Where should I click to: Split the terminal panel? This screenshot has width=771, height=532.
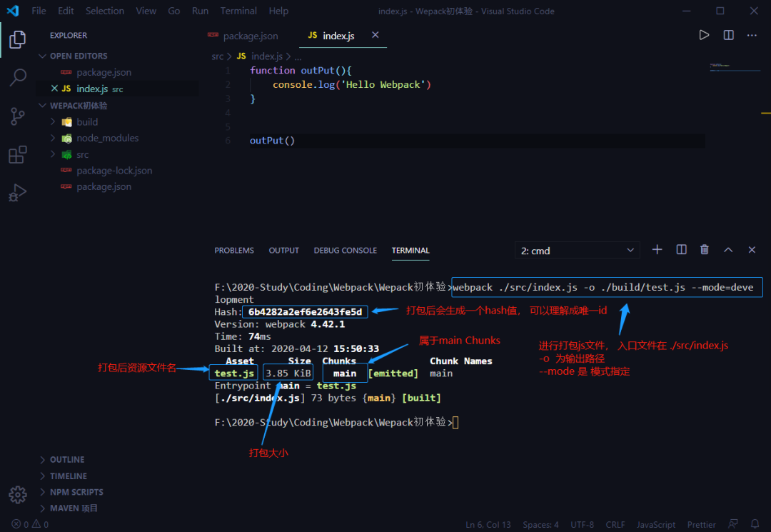(681, 250)
